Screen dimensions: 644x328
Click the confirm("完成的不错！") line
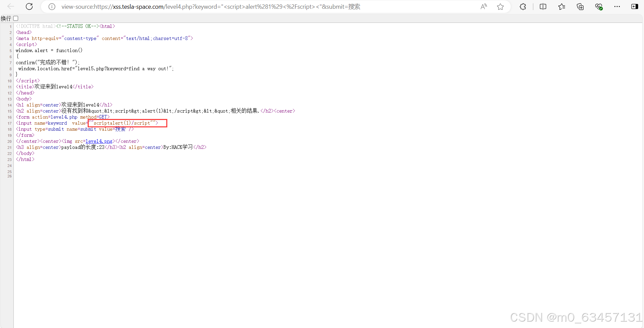[48, 63]
